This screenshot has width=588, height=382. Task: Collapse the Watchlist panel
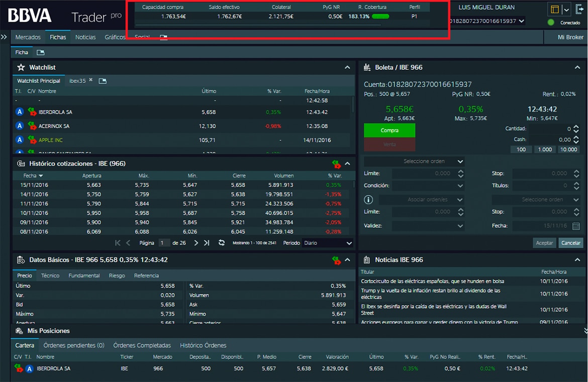click(347, 67)
